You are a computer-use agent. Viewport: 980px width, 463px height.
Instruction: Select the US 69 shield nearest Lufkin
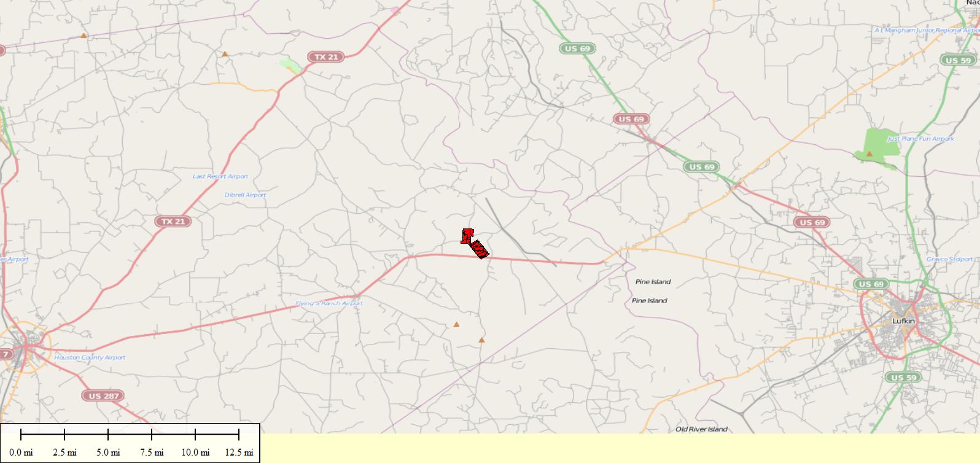click(x=871, y=284)
